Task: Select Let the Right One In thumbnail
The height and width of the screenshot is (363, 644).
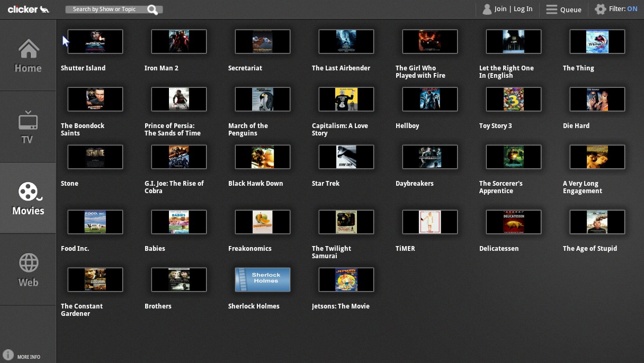Action: [514, 41]
